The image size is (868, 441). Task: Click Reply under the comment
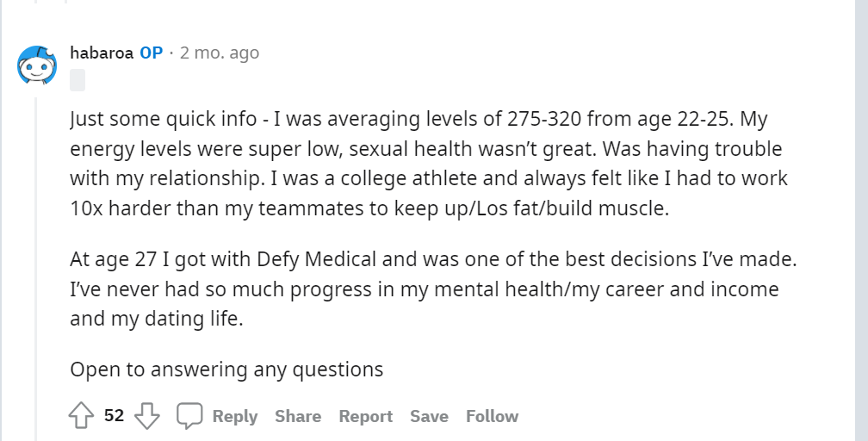click(235, 416)
